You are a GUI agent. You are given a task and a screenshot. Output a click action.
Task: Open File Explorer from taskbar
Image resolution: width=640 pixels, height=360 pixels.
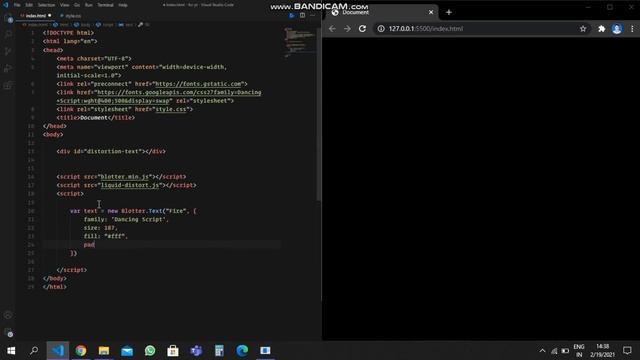104,350
